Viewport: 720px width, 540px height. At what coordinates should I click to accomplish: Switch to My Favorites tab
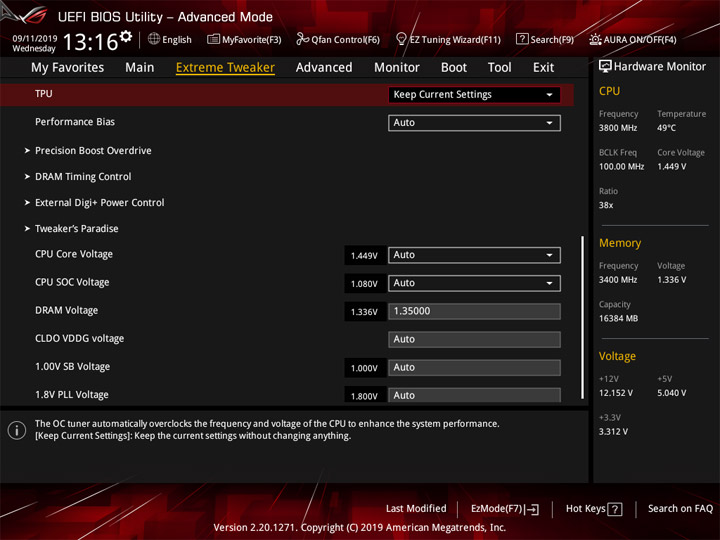pyautogui.click(x=68, y=68)
